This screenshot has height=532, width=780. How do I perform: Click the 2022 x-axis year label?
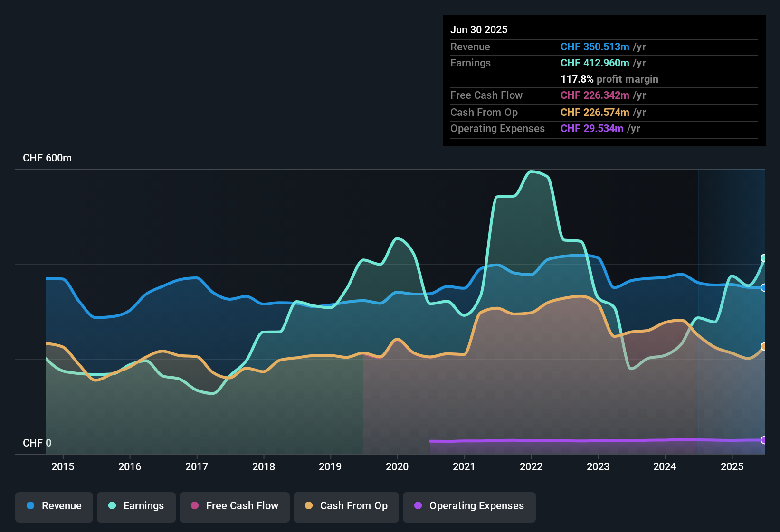[531, 466]
